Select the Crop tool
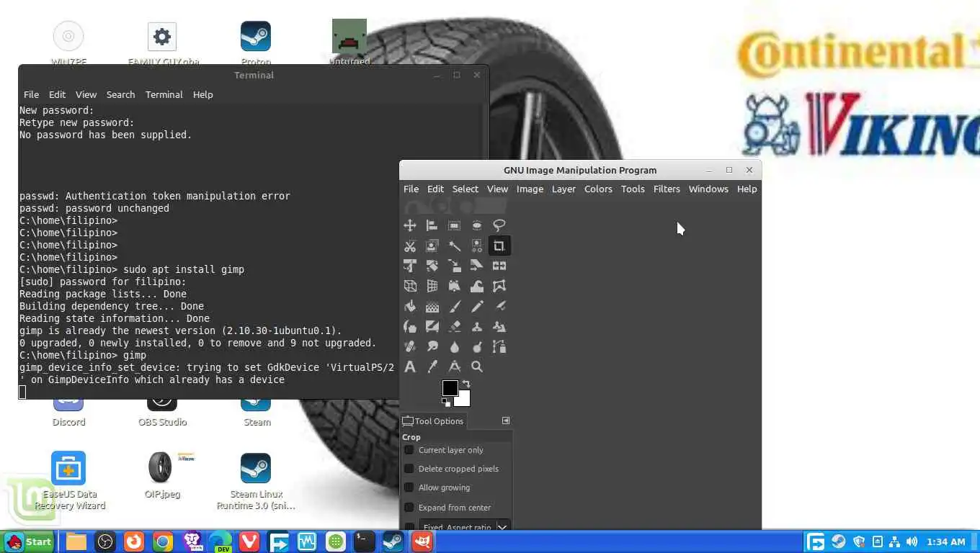Screen dimensions: 980x553 (499, 246)
